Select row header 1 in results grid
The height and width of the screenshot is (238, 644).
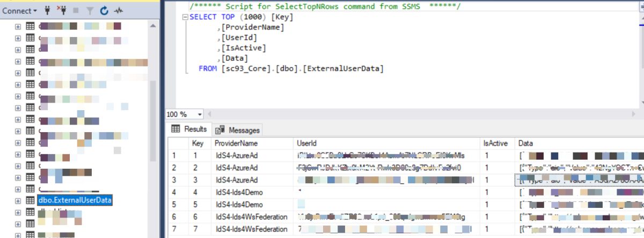178,156
